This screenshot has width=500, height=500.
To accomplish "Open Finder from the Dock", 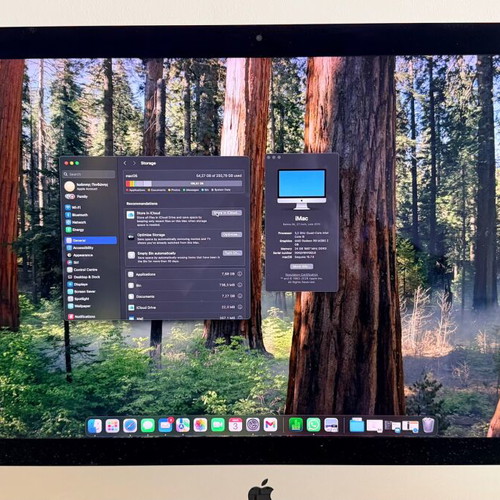I will click(95, 426).
